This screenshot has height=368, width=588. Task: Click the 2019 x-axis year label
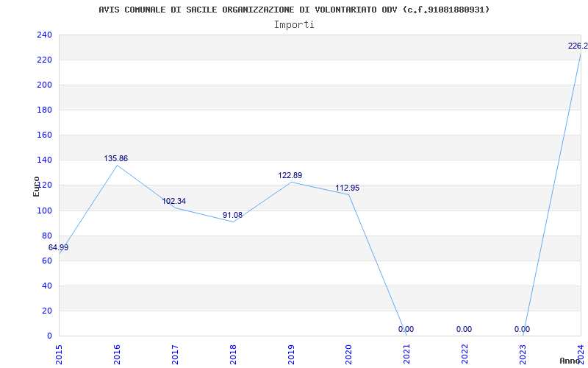tap(291, 355)
